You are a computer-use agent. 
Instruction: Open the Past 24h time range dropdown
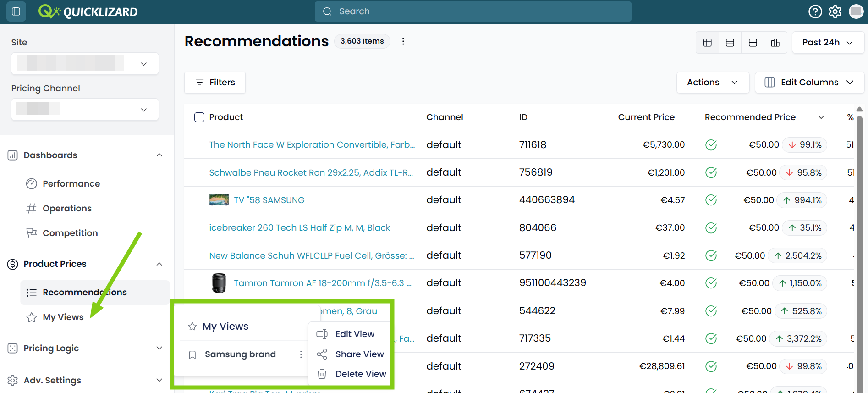(x=828, y=43)
